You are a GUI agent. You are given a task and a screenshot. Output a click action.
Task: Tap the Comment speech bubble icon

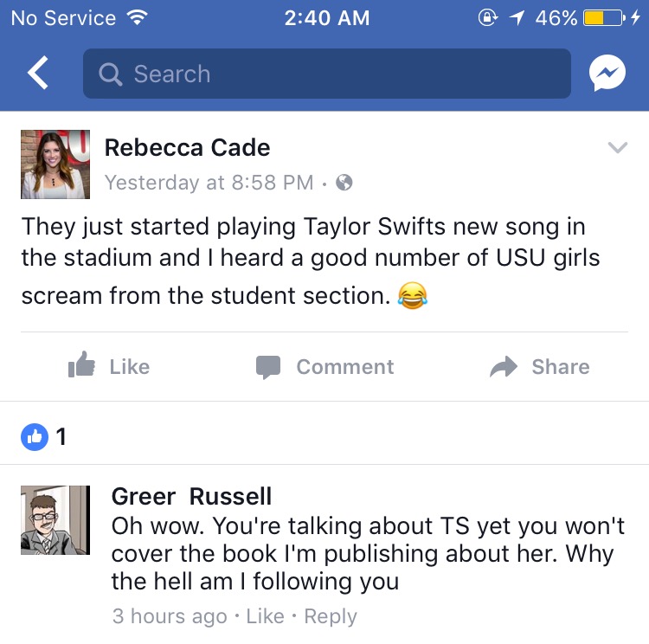(x=268, y=367)
